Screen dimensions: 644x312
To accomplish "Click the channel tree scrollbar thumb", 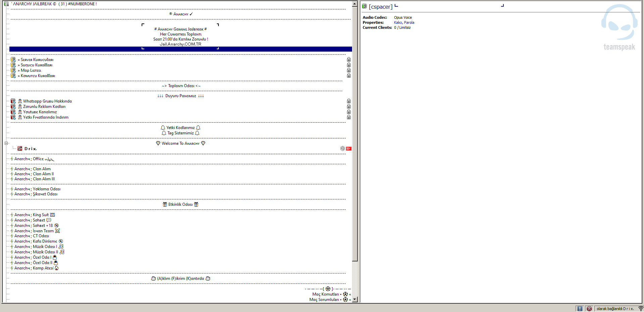I will (355, 134).
